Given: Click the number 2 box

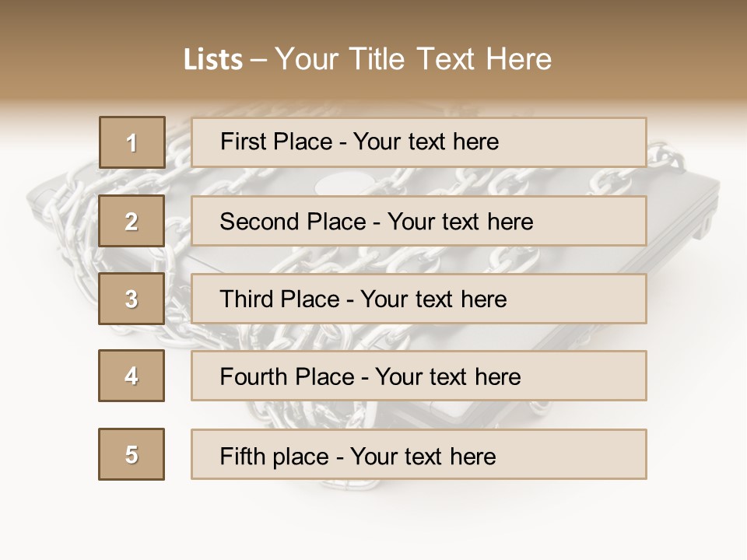Looking at the screenshot, I should click(x=132, y=221).
